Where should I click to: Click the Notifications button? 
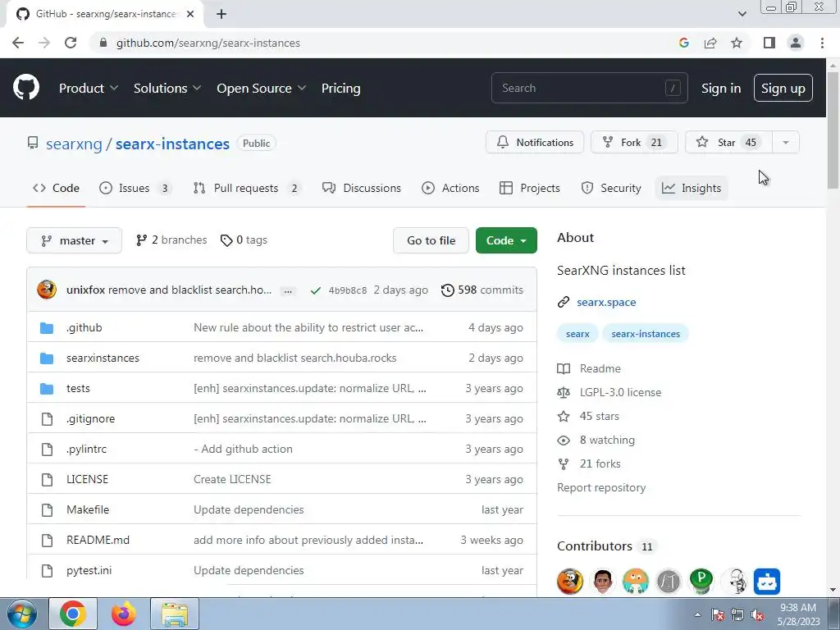535,143
